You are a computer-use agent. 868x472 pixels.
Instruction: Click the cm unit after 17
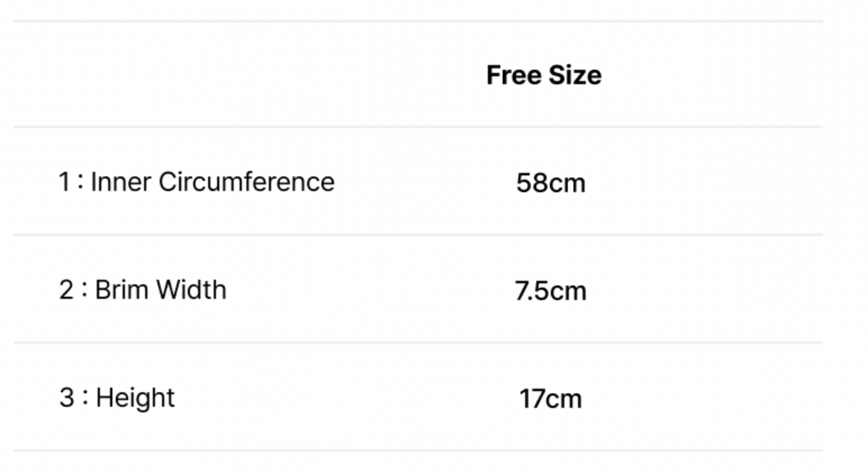(x=565, y=400)
